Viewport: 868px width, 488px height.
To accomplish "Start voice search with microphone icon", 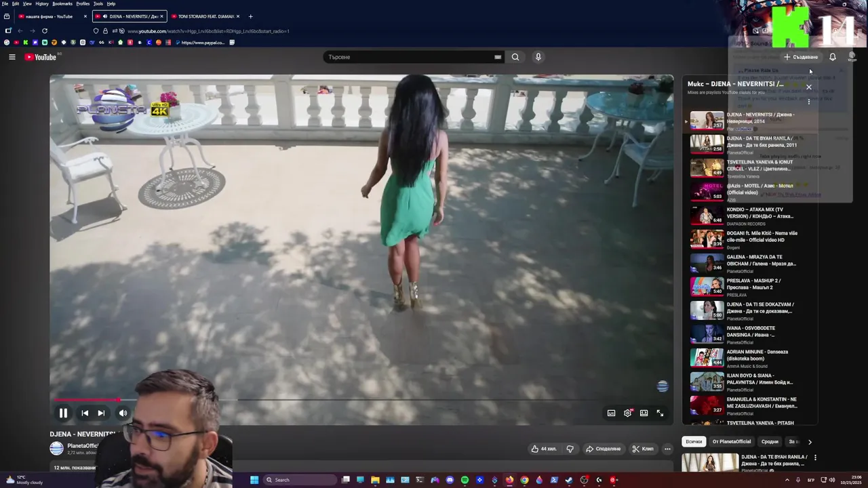I will coord(538,57).
